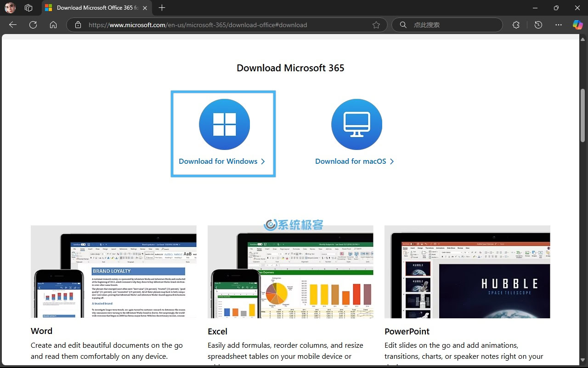
Task: Click the Word description paragraph text
Action: coord(107,351)
